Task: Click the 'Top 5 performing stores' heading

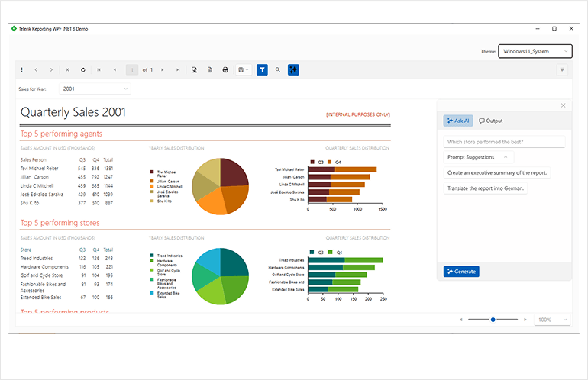Action: point(60,223)
